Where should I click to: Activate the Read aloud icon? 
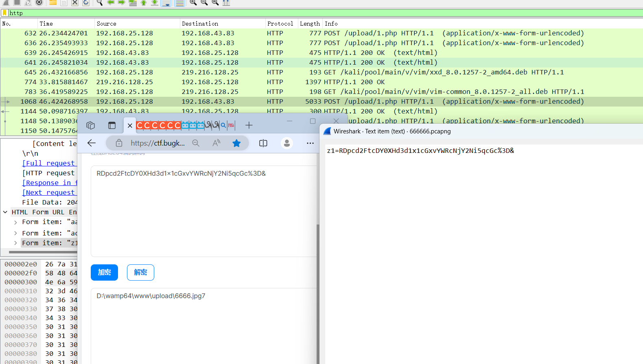click(x=216, y=143)
